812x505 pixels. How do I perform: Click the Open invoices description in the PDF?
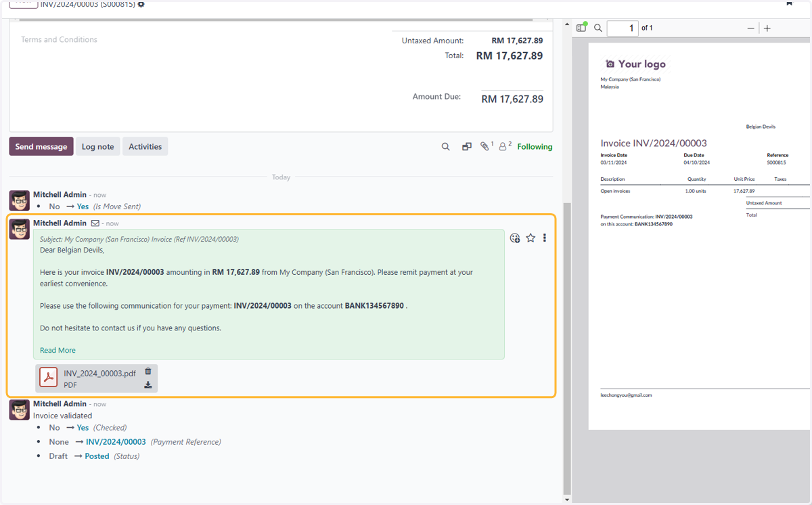click(x=615, y=191)
